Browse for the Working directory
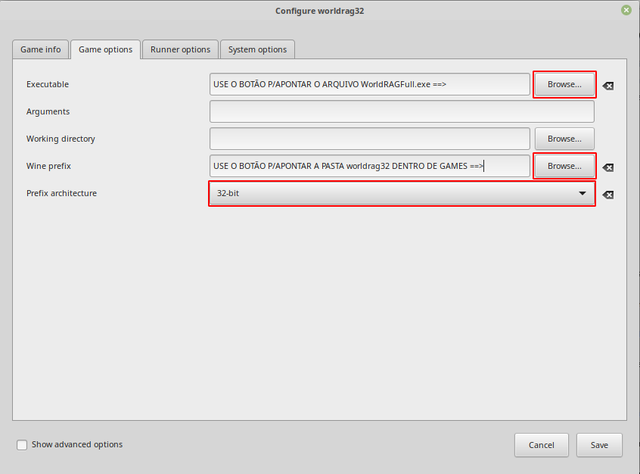 [x=564, y=139]
